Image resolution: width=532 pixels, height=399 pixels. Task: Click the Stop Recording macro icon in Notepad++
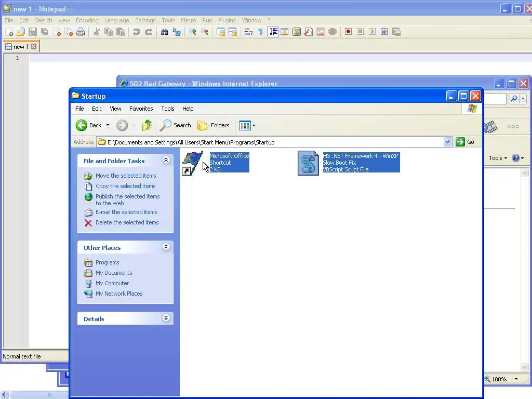coord(361,32)
